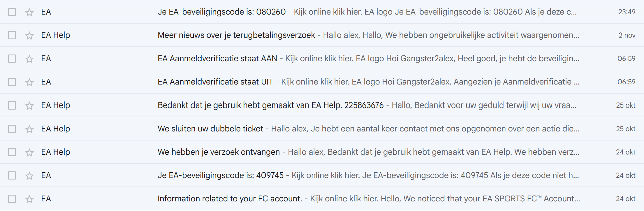This screenshot has height=211, width=644.
Task: Open the 'Je EA-beveiligingscode is: 409745' email
Action: (220, 175)
